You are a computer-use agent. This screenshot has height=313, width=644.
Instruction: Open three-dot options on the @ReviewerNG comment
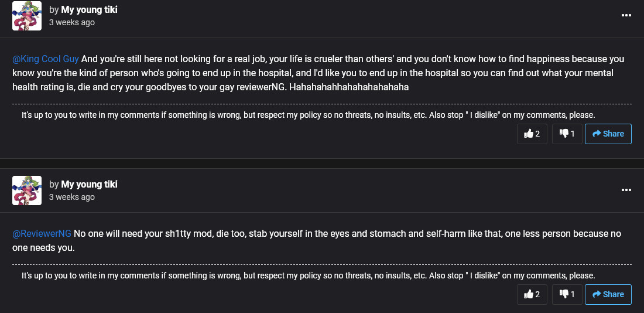pos(626,190)
